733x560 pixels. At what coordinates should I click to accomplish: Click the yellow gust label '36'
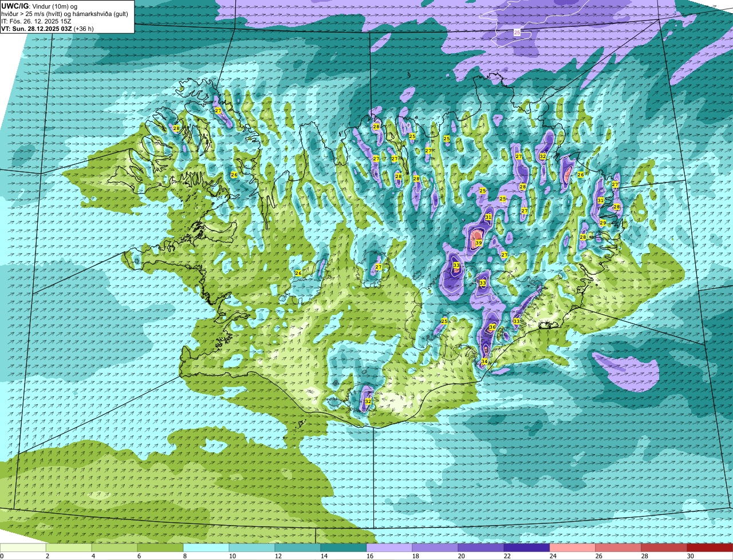[492, 327]
